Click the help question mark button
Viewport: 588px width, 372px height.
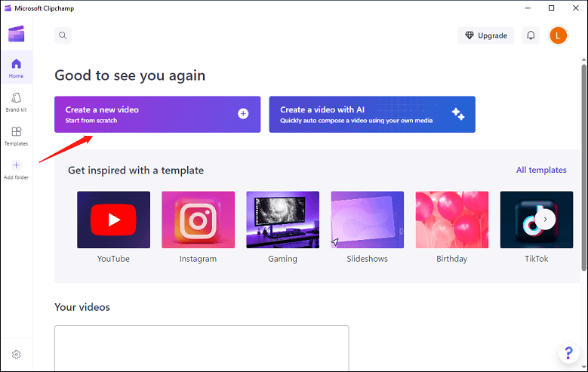(568, 353)
